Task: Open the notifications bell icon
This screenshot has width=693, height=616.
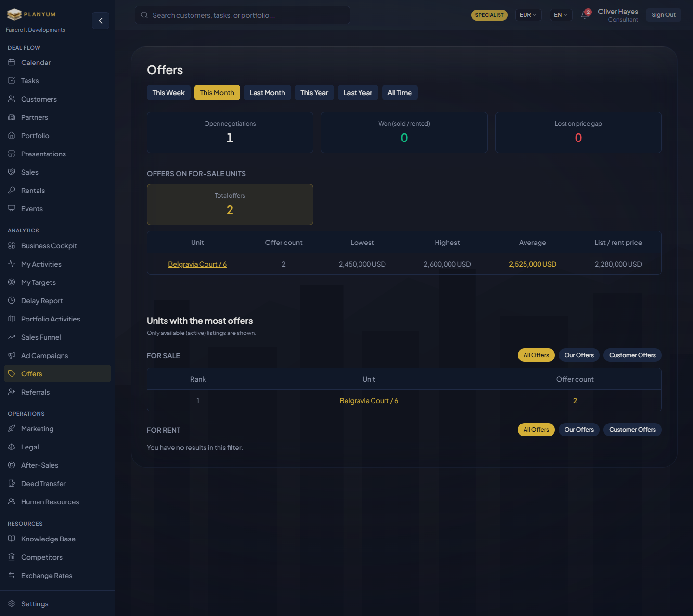Action: (x=585, y=14)
